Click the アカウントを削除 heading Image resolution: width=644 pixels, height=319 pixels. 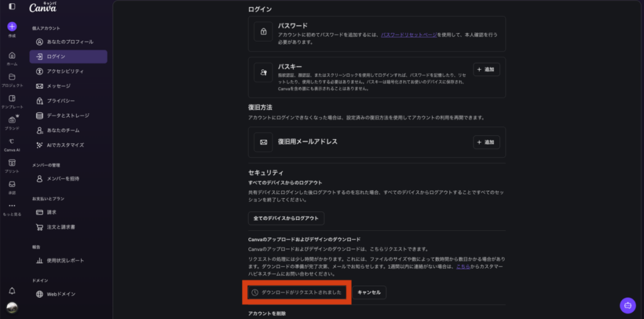click(x=267, y=314)
